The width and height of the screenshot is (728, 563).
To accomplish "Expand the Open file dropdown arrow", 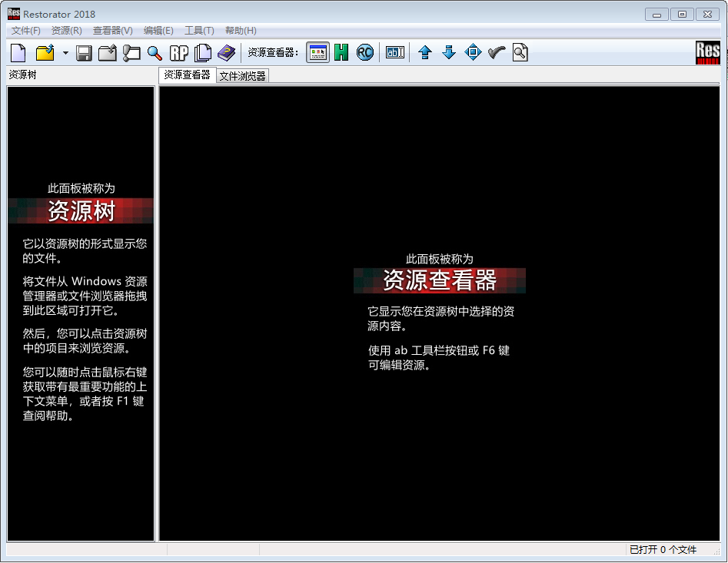I will [65, 53].
